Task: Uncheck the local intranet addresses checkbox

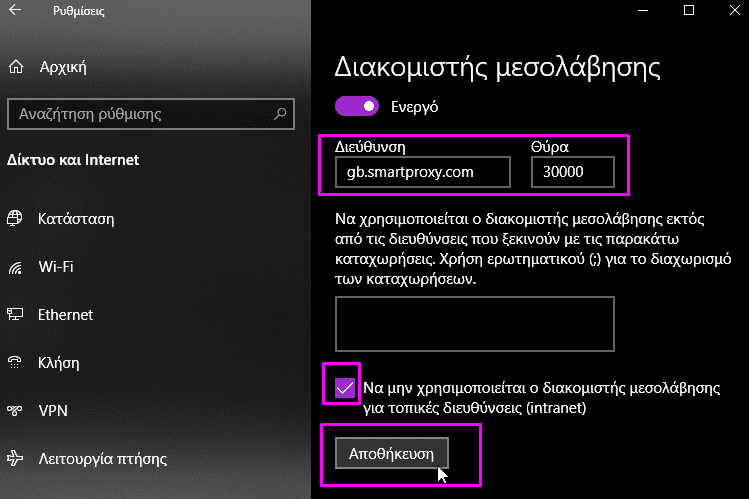Action: (344, 388)
